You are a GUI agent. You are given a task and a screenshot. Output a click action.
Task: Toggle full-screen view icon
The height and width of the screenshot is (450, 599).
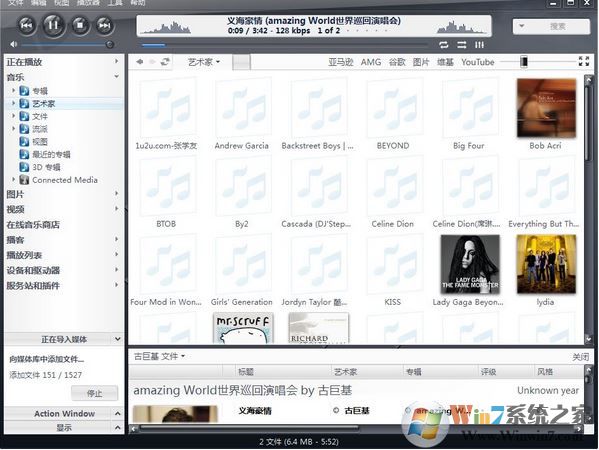pos(584,61)
